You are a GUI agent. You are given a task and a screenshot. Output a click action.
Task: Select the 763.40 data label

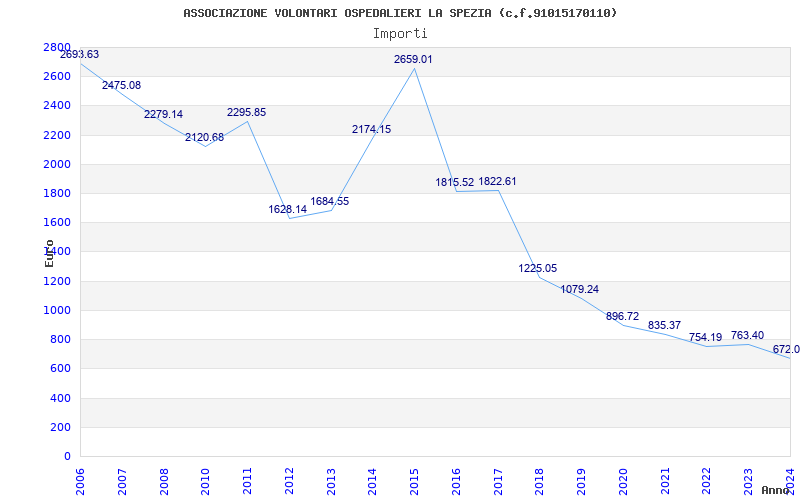(747, 336)
